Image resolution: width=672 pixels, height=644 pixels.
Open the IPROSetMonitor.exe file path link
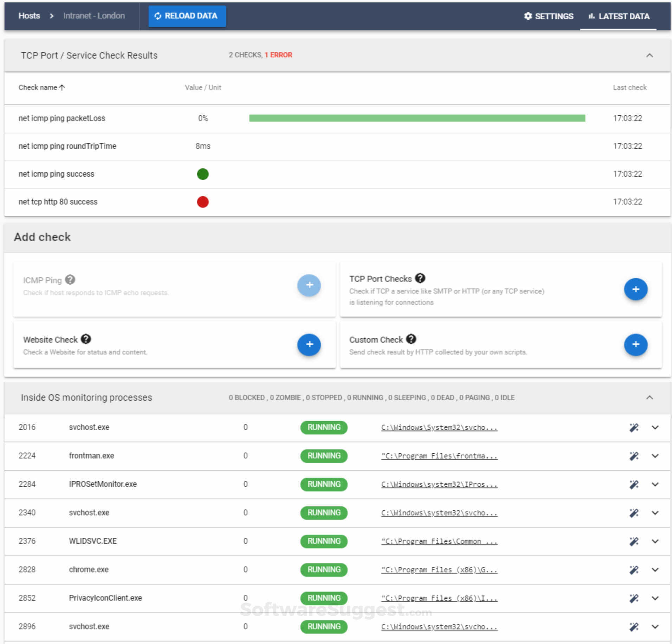tap(439, 484)
